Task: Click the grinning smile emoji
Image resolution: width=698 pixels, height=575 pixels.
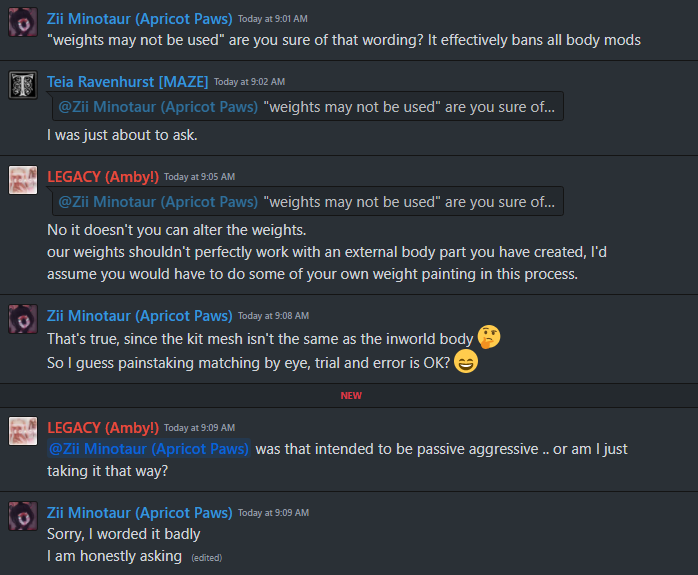Action: tap(465, 362)
